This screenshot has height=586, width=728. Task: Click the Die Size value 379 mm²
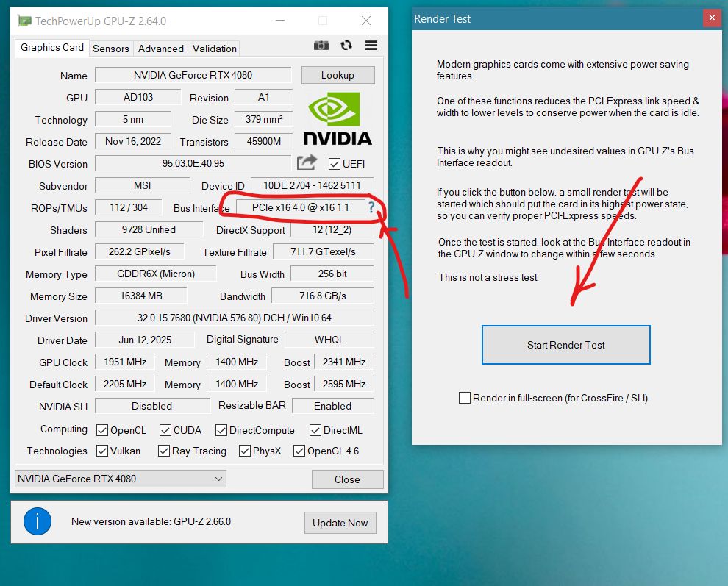tap(264, 119)
